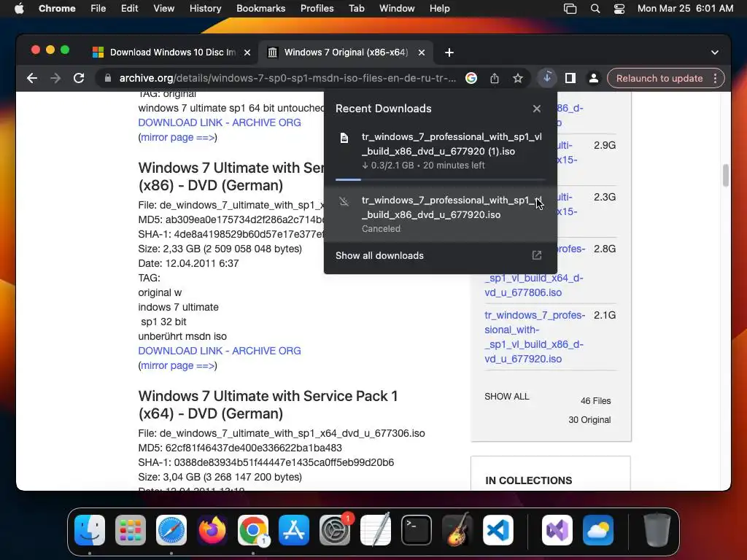This screenshot has width=747, height=560.
Task: Open a new tab with plus button
Action: (449, 52)
